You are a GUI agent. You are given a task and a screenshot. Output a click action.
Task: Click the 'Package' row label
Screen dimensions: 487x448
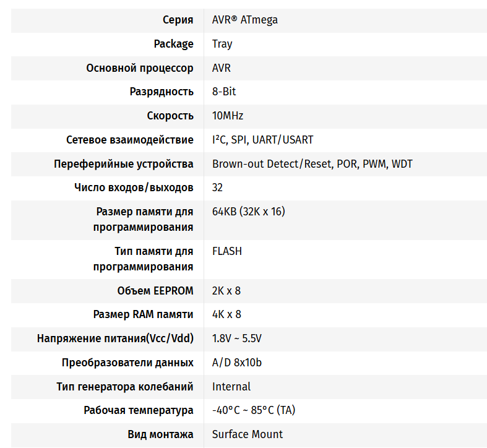(x=173, y=44)
